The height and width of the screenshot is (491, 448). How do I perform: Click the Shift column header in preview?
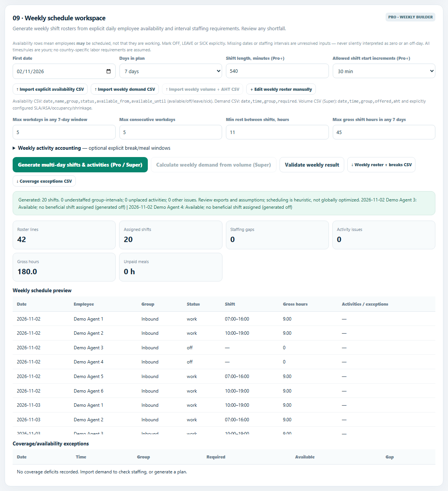(230, 304)
